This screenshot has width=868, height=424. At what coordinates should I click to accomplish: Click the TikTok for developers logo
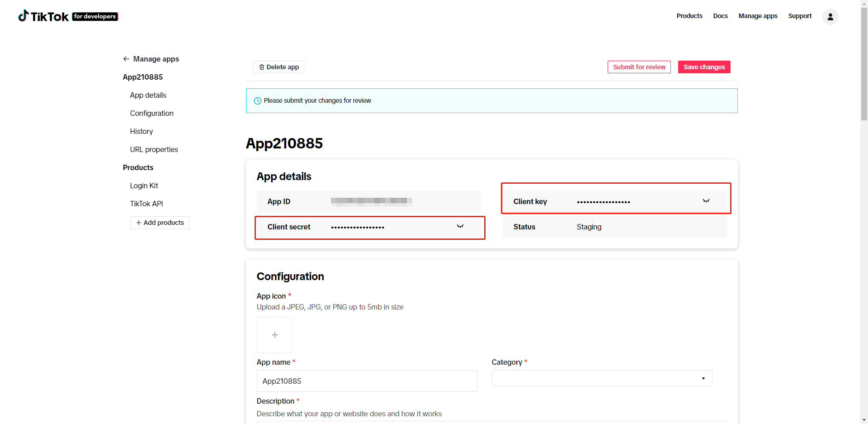pyautogui.click(x=68, y=16)
